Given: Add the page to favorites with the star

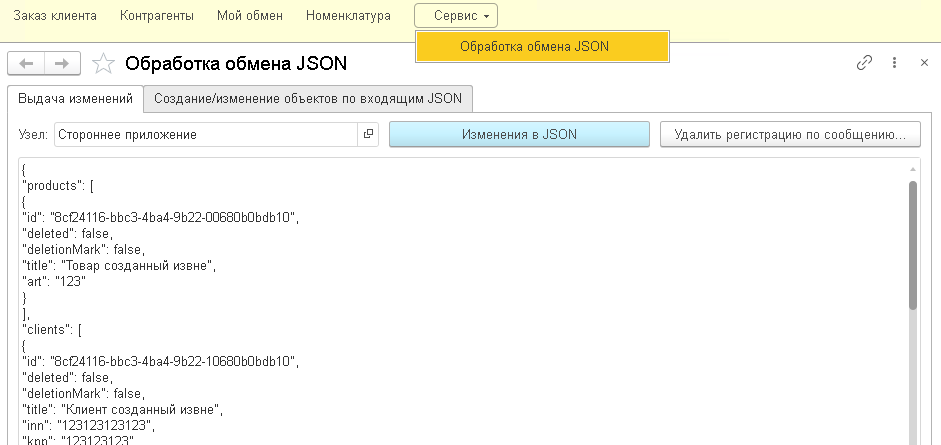Looking at the screenshot, I should [x=102, y=64].
